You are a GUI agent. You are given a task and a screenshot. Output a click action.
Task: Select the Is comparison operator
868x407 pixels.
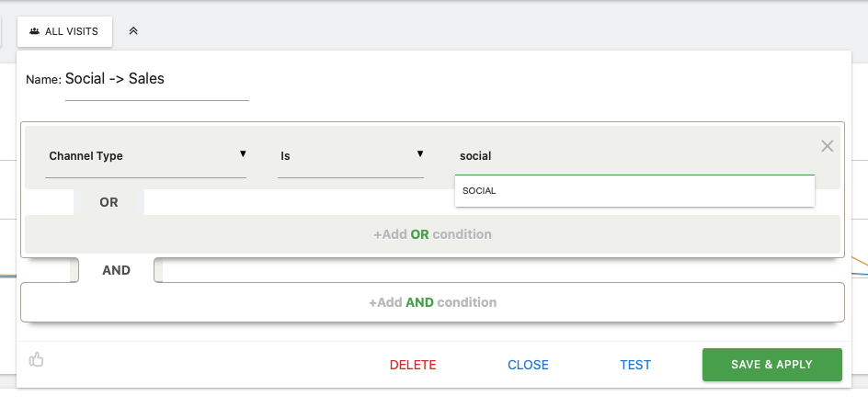(350, 156)
